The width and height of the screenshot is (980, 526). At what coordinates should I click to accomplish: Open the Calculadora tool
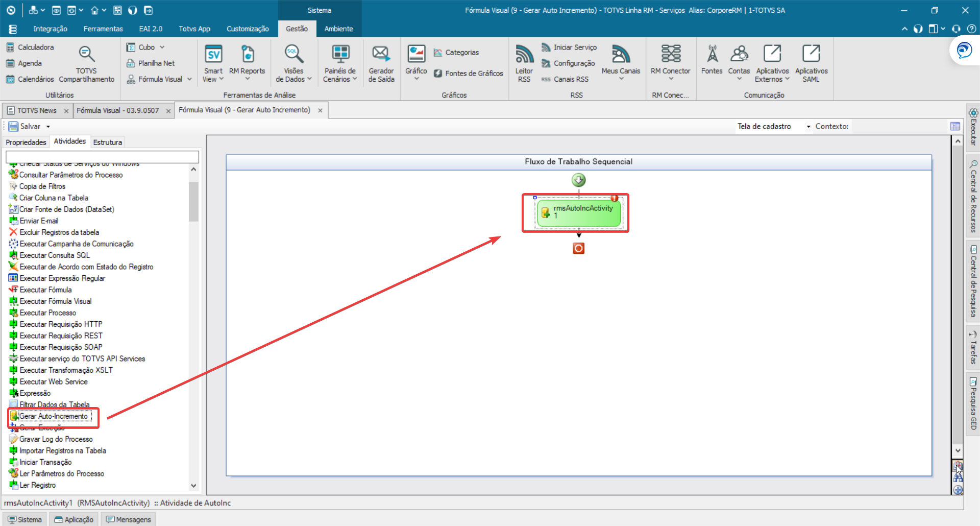coord(30,47)
